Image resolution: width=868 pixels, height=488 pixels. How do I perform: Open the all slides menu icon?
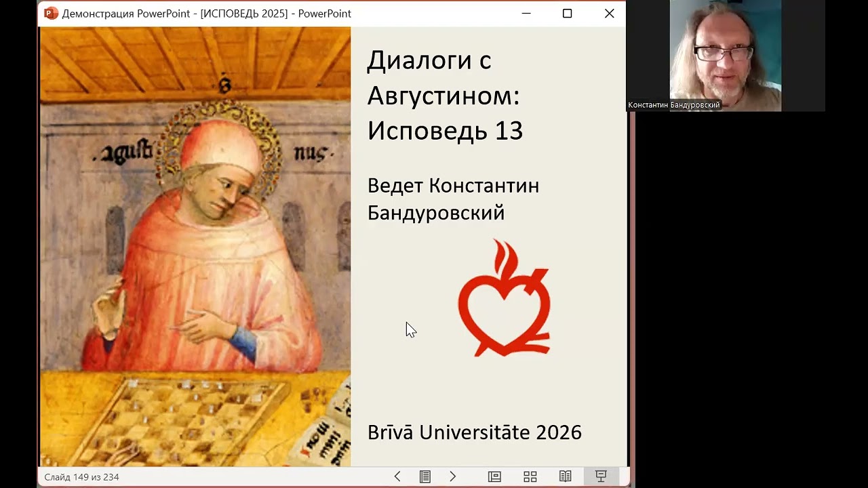pos(425,476)
